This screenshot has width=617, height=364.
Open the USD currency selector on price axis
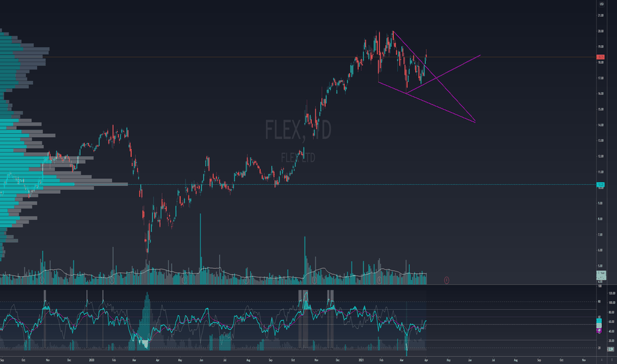tap(601, 4)
